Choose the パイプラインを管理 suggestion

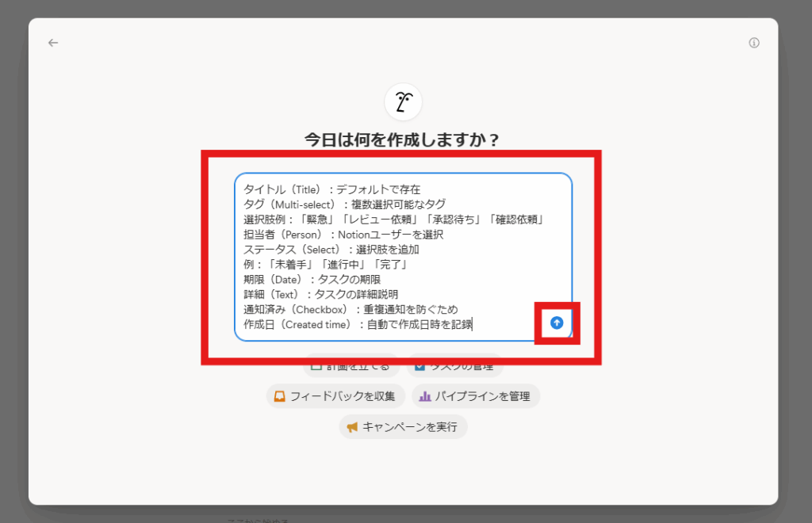[483, 396]
